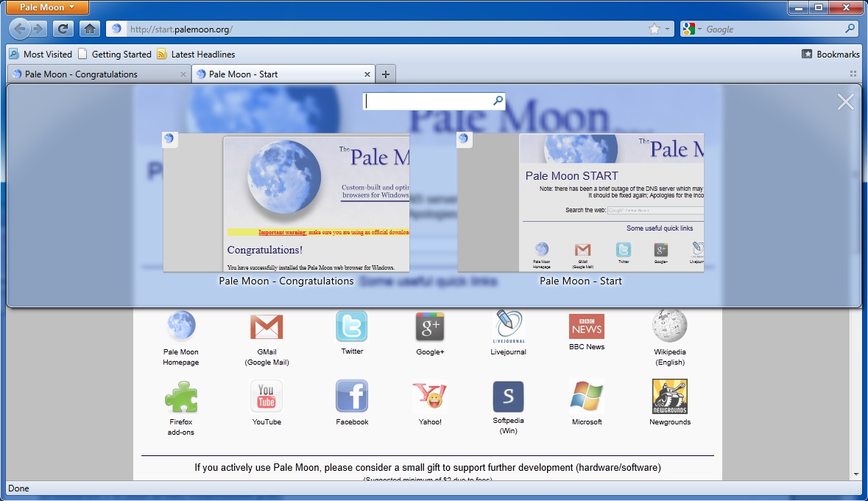Open Most Visited bookmarks folder
The image size is (868, 501).
41,54
